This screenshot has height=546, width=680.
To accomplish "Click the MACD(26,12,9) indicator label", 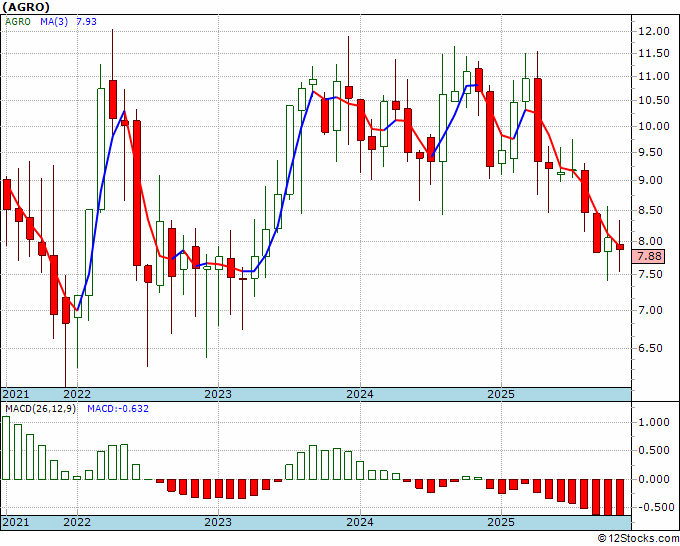I will [40, 409].
